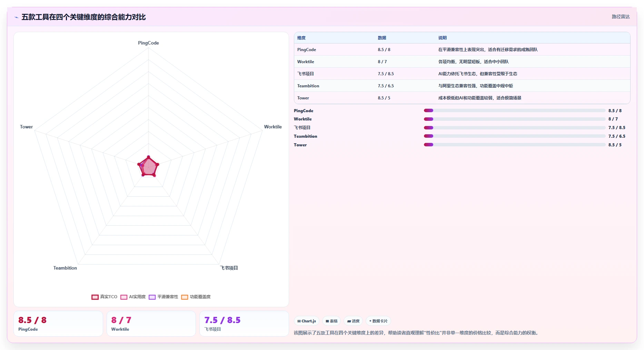Click the 8.5 / 8 table data cell
Screen dimensions: 644x350
[384, 50]
